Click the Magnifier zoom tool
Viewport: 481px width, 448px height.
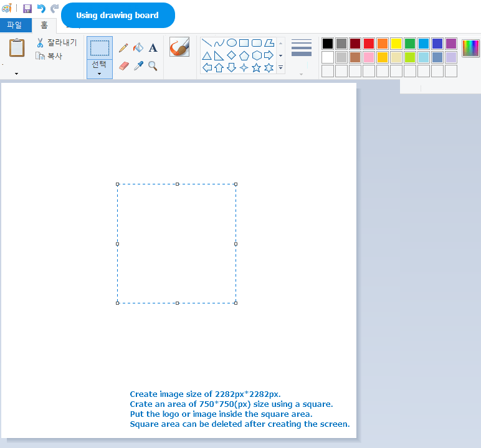point(153,65)
